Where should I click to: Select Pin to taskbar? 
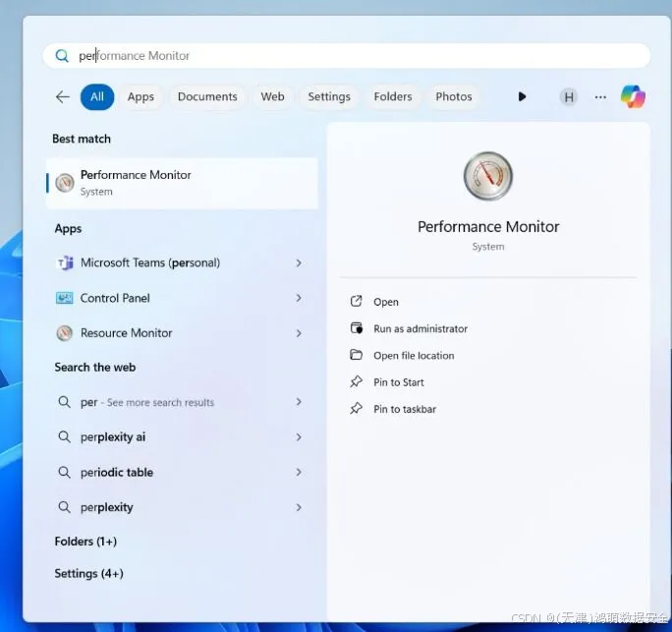[x=405, y=409]
